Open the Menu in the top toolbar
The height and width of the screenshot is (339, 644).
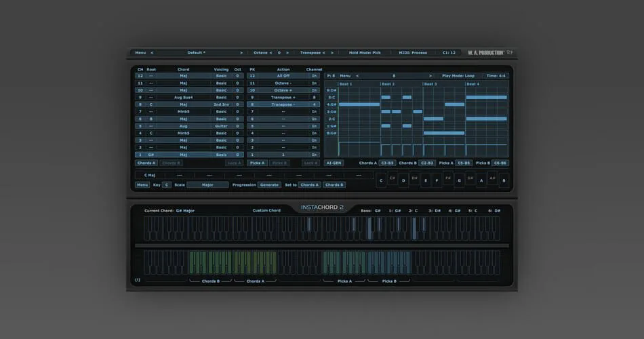tap(140, 53)
